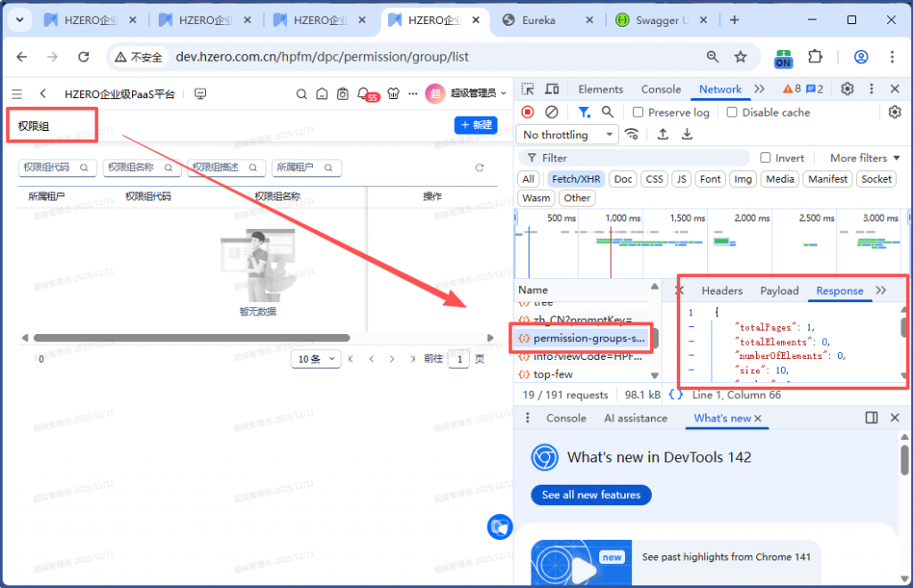This screenshot has width=913, height=588.
Task: Click See all new features button
Action: (x=591, y=494)
